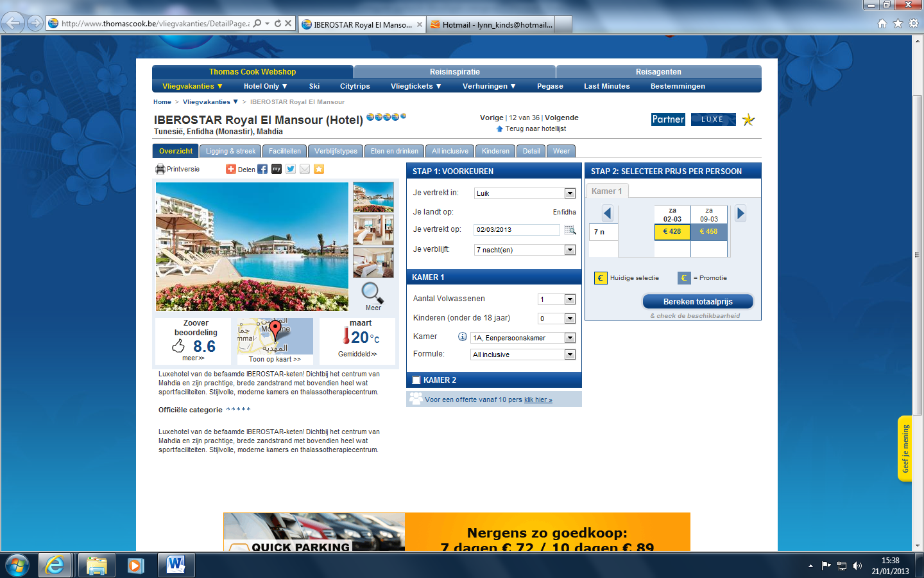Click the Home breadcrumb link

point(162,102)
